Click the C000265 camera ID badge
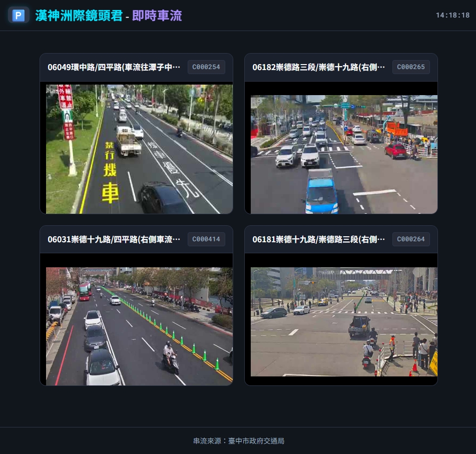 (x=411, y=67)
